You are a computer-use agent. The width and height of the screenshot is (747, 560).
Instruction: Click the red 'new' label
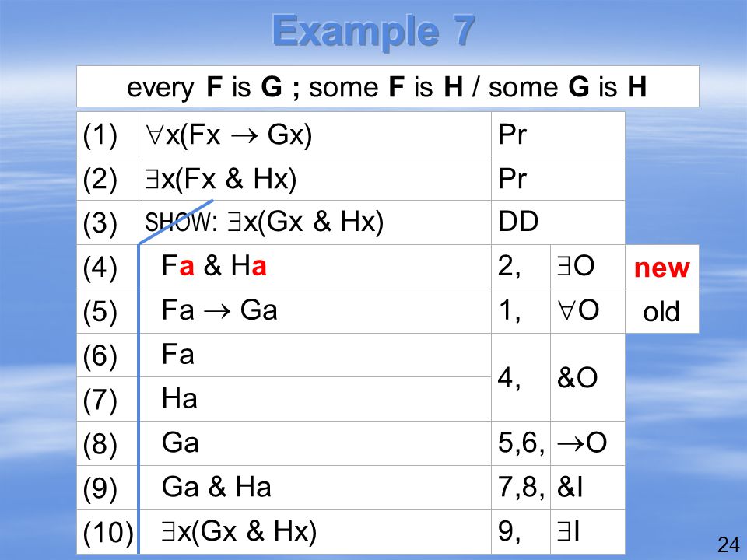[661, 267]
